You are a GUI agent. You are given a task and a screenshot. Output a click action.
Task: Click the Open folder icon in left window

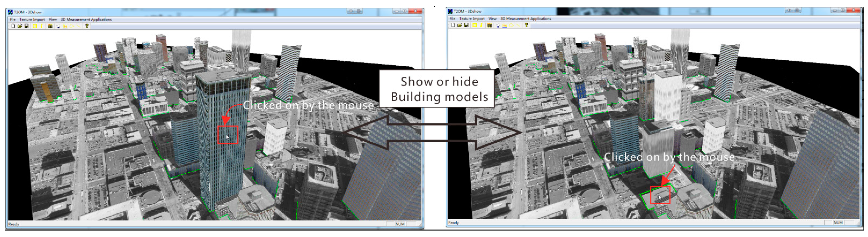pyautogui.click(x=20, y=26)
